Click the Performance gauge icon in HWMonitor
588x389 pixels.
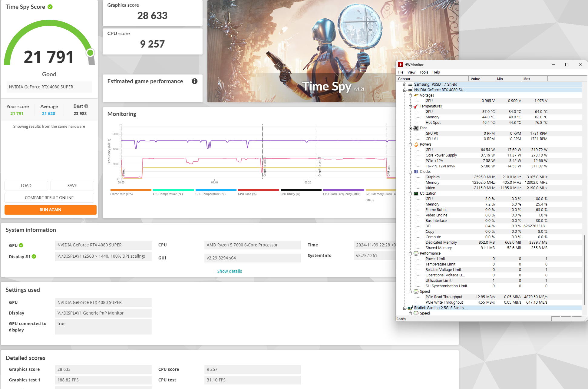tap(416, 253)
